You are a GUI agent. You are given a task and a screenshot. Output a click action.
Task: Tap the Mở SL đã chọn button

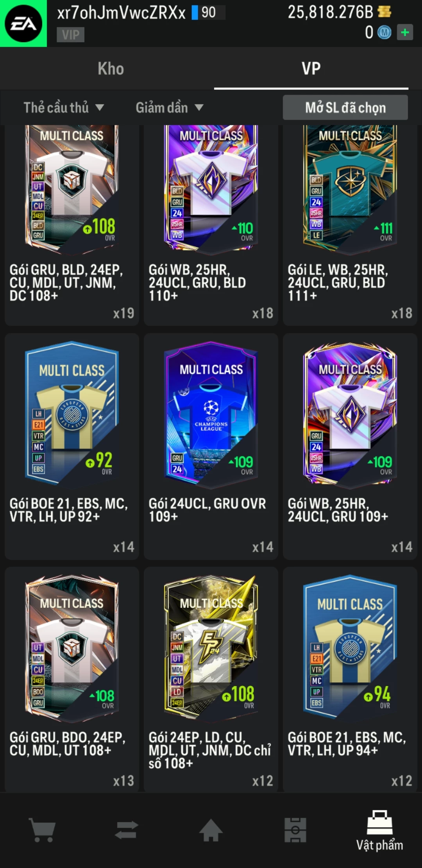point(345,108)
